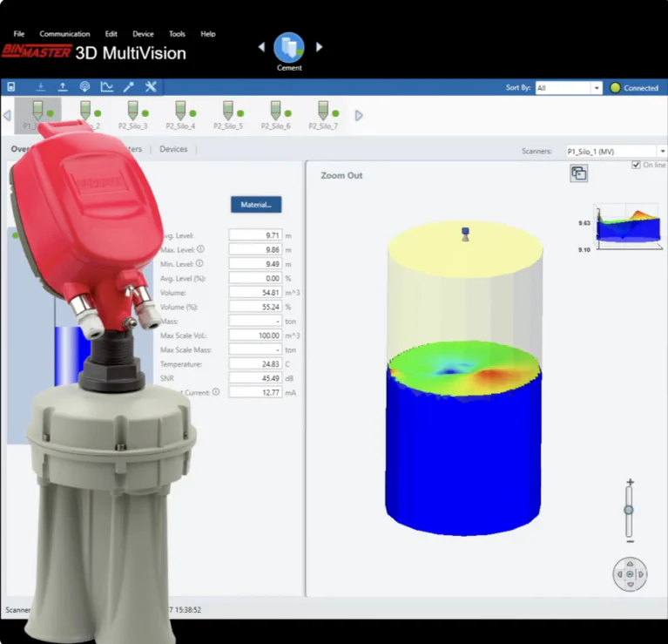Rotate view up with navigation pad arrow
This screenshot has height=644, width=668.
(x=630, y=564)
